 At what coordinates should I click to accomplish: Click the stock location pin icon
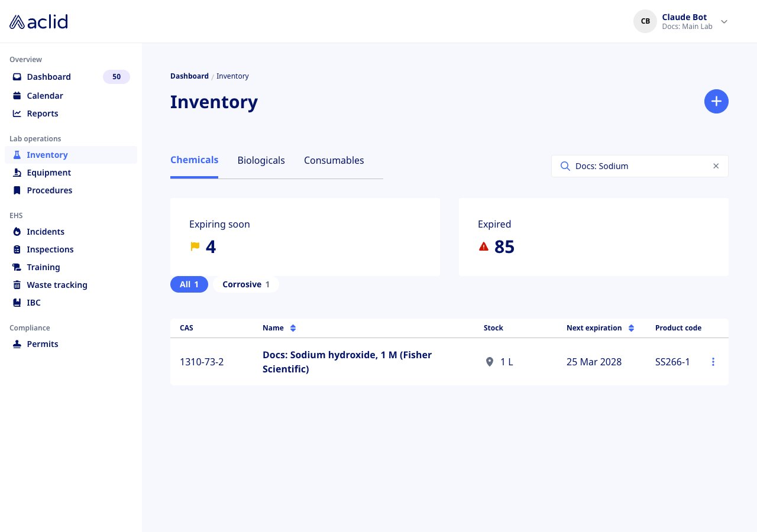[490, 362]
